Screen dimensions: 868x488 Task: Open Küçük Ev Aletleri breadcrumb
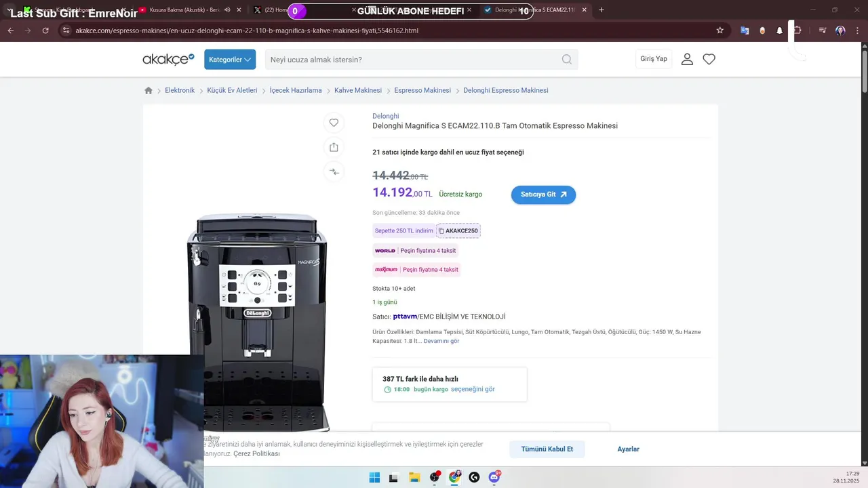(232, 90)
